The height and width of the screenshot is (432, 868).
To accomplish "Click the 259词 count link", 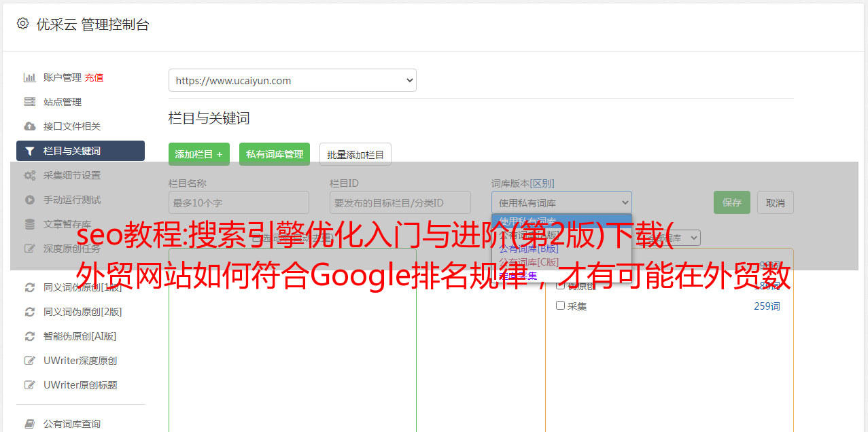I will (767, 306).
